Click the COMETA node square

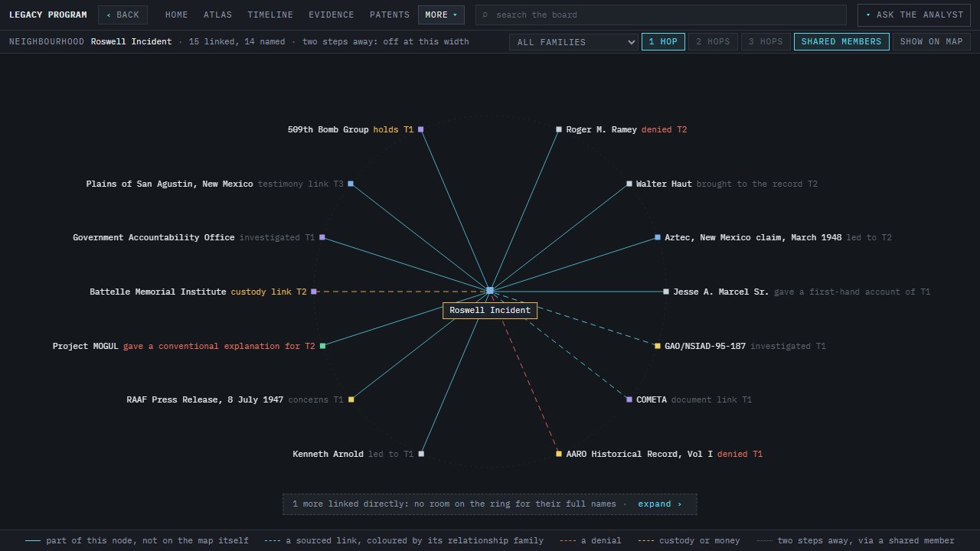pos(629,399)
